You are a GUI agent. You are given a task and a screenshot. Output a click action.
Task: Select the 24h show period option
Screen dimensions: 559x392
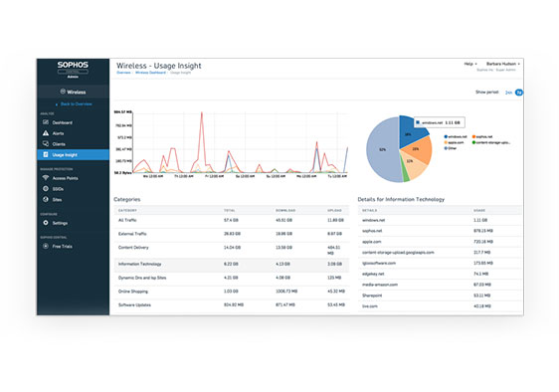click(x=508, y=93)
